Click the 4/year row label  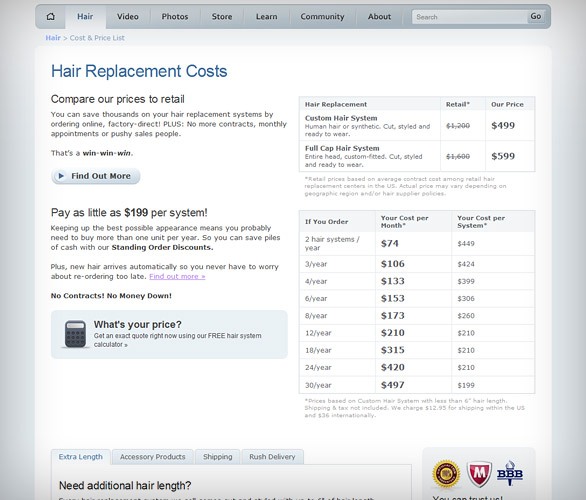(316, 281)
